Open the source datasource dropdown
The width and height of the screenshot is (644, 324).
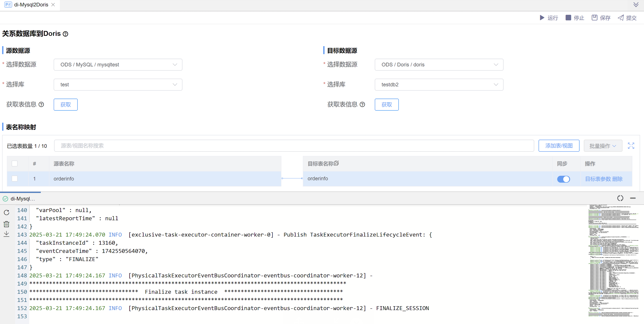pos(118,65)
